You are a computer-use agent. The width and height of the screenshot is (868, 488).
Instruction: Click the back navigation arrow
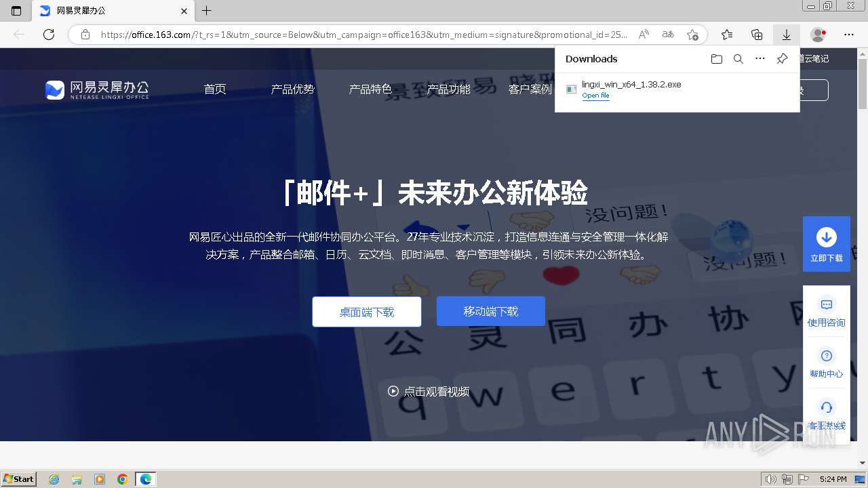tap(19, 35)
